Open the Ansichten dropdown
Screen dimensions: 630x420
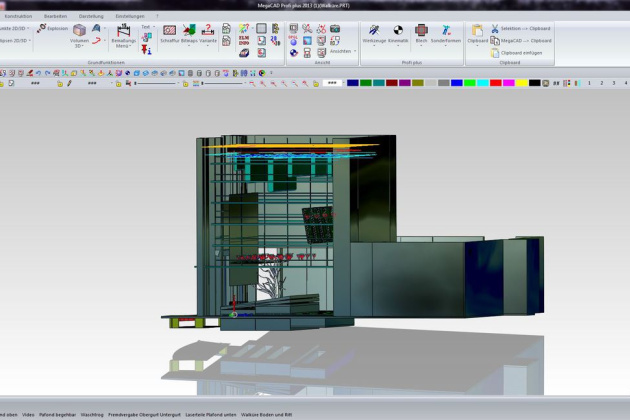tap(341, 50)
